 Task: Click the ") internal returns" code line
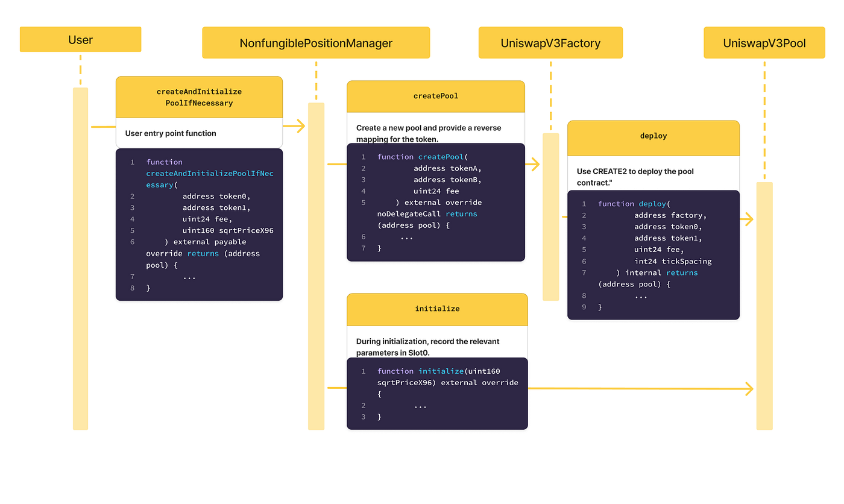click(x=657, y=272)
